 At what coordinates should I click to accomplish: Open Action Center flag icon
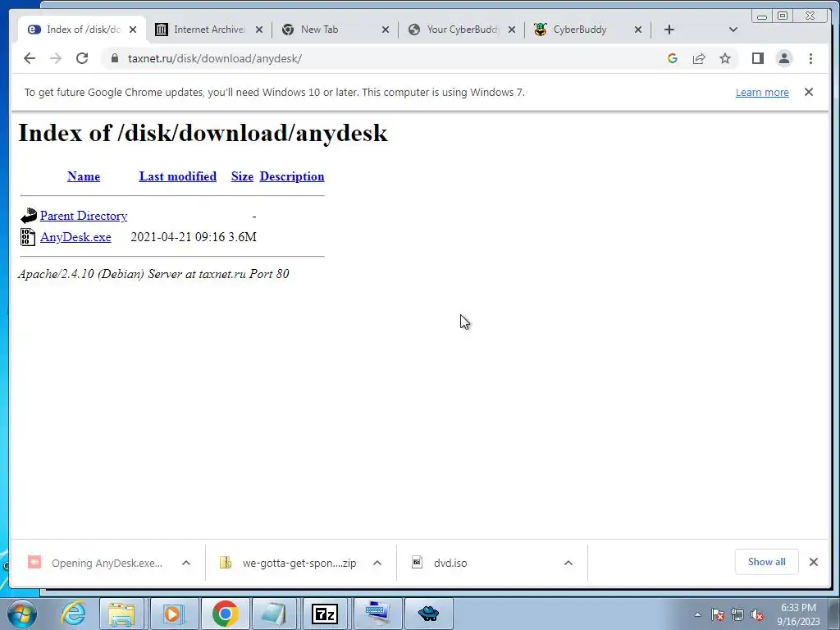pyautogui.click(x=718, y=614)
